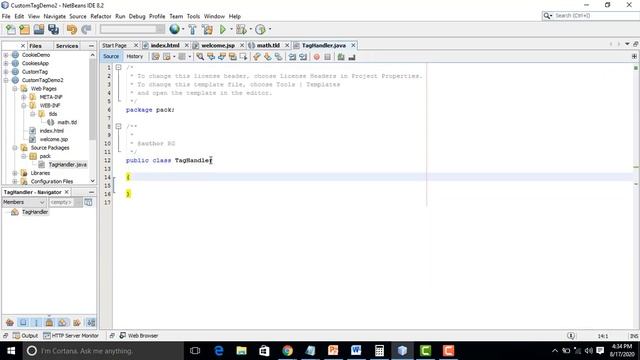Click the Comment lines editor icon
Viewport: 640px width, 360px height.
tap(341, 57)
